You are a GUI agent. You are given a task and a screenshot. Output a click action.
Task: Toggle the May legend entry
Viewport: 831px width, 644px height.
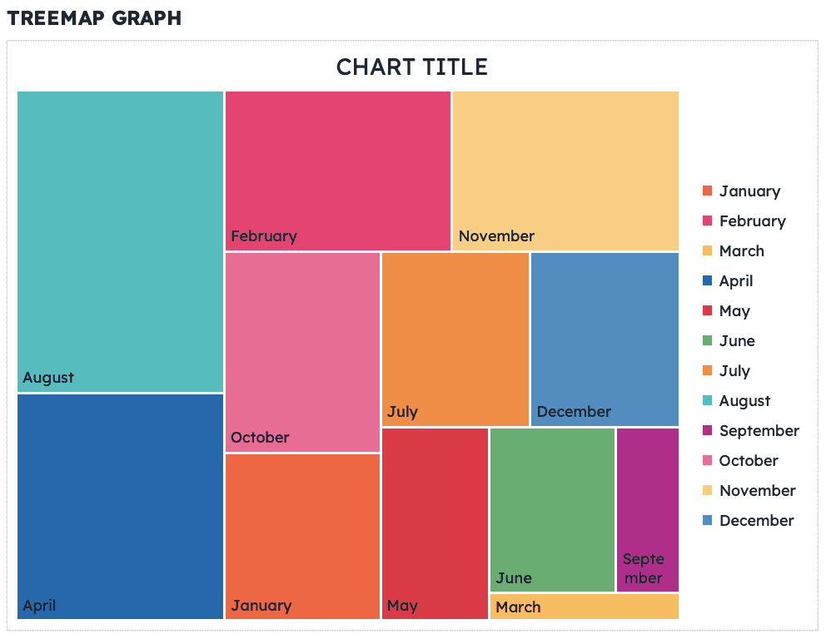[x=734, y=311]
